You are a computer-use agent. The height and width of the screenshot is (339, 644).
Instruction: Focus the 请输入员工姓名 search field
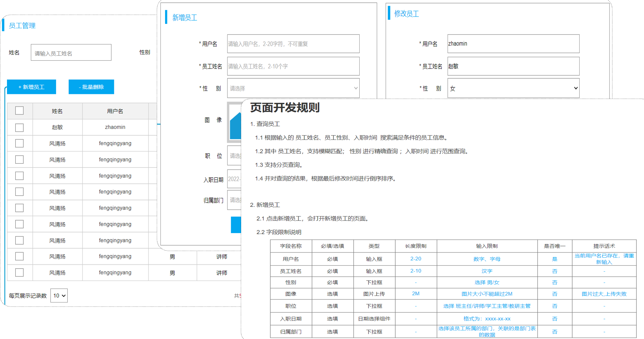click(x=71, y=53)
